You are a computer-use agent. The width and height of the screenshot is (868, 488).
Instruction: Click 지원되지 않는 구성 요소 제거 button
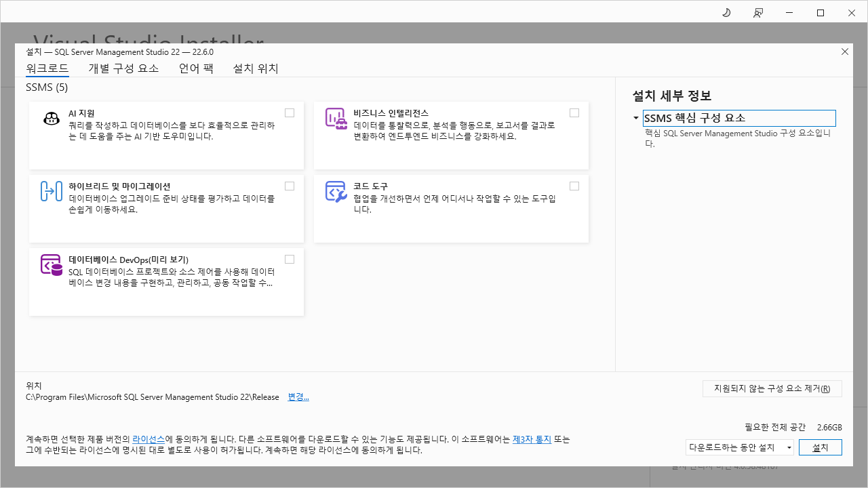[772, 389]
